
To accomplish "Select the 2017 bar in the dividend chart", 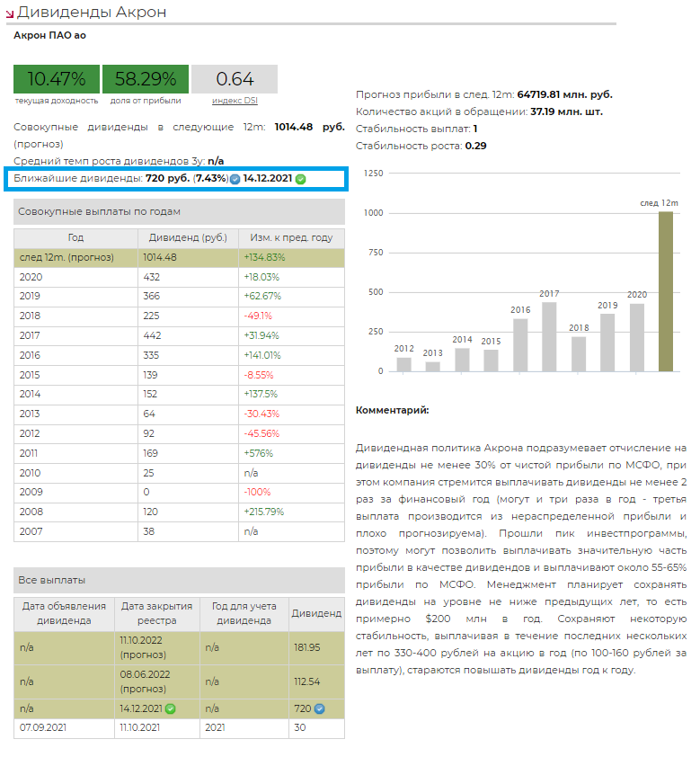I will click(549, 336).
